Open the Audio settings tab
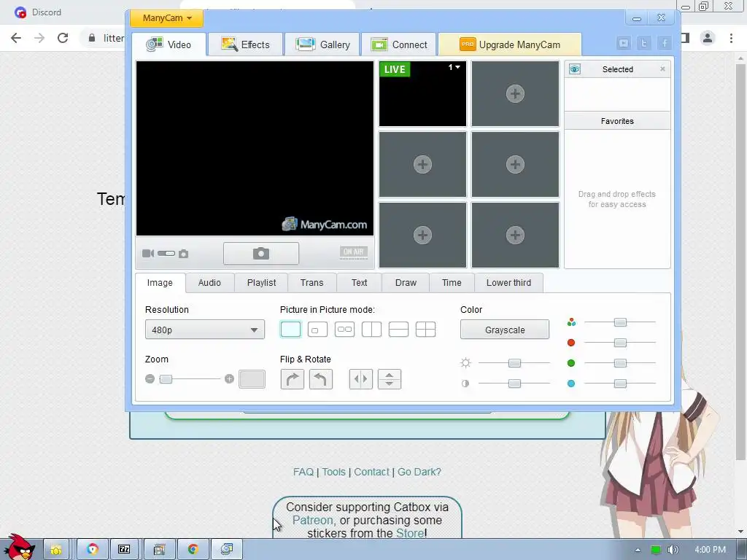This screenshot has height=560, width=747. (209, 283)
